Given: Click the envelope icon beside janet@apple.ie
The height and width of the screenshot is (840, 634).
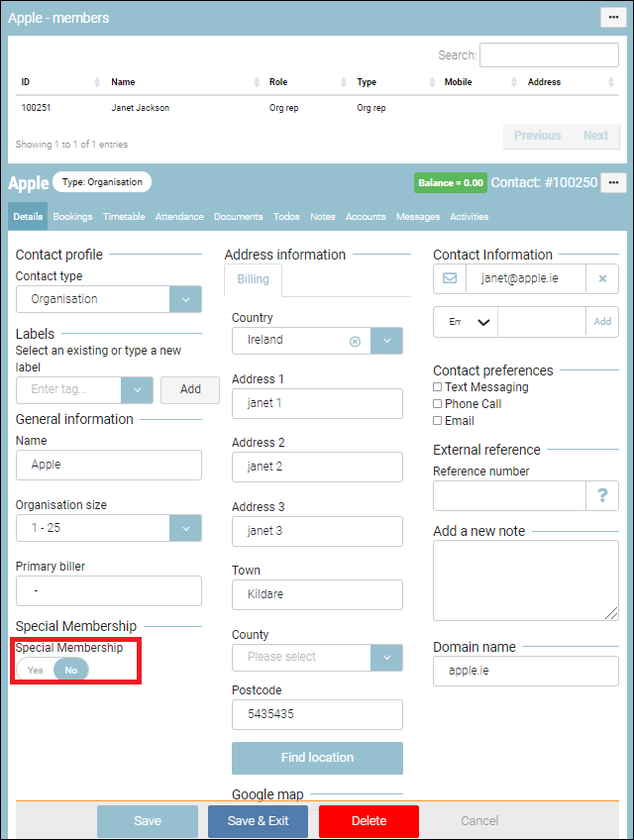Looking at the screenshot, I should click(x=450, y=278).
